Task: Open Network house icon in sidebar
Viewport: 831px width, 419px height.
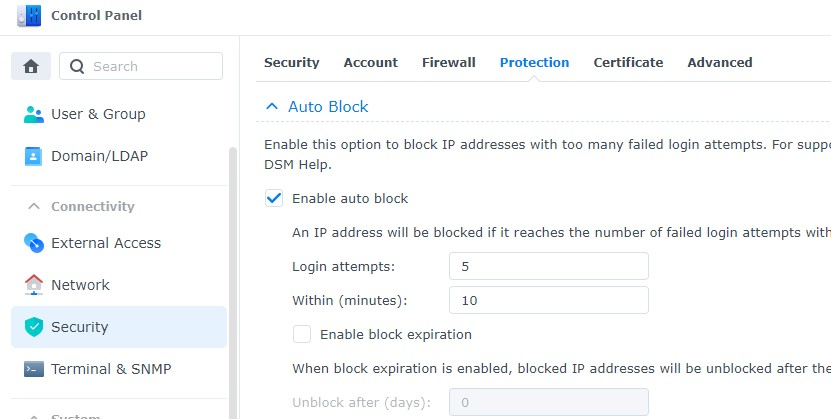Action: (x=34, y=285)
